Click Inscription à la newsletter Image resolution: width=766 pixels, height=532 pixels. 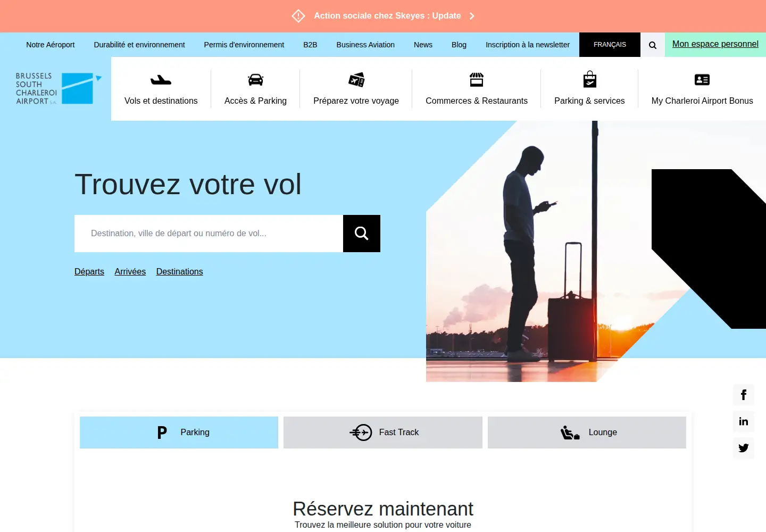pos(528,45)
